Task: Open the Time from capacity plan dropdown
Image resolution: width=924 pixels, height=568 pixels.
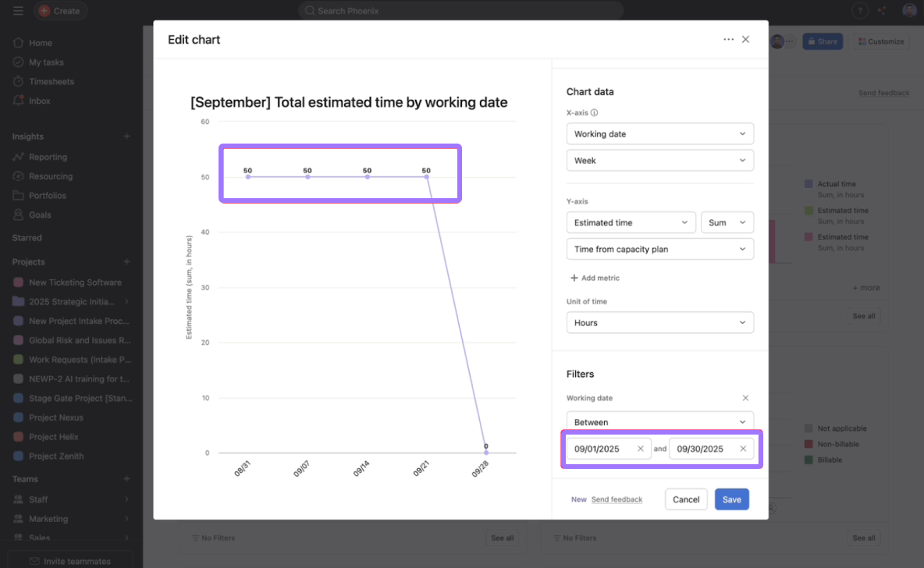Action: coord(659,249)
